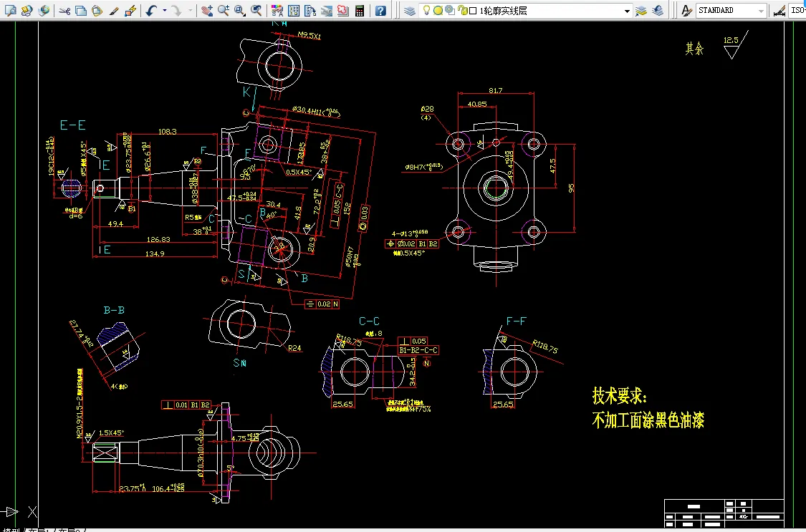The height and width of the screenshot is (532, 806).
Task: Toggle layer viewport freeze icon
Action: click(450, 10)
